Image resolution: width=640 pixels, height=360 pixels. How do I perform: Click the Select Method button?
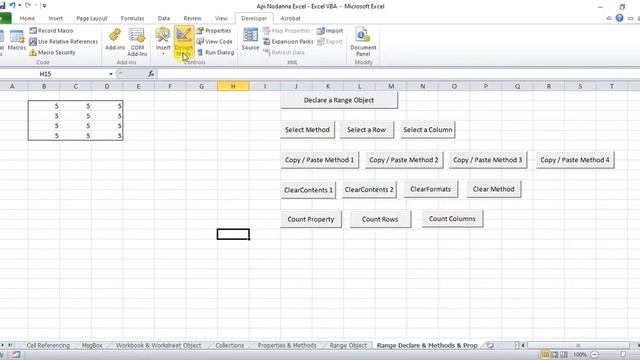pos(307,130)
